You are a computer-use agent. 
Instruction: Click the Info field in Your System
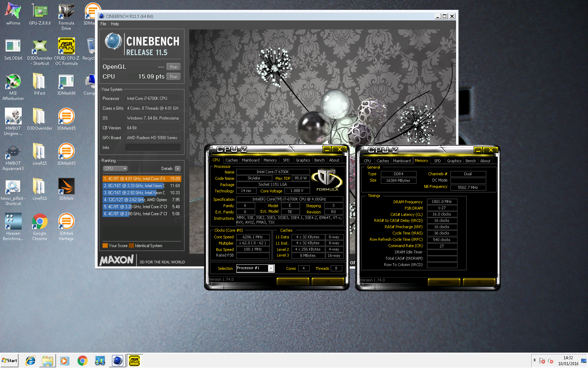coord(153,148)
